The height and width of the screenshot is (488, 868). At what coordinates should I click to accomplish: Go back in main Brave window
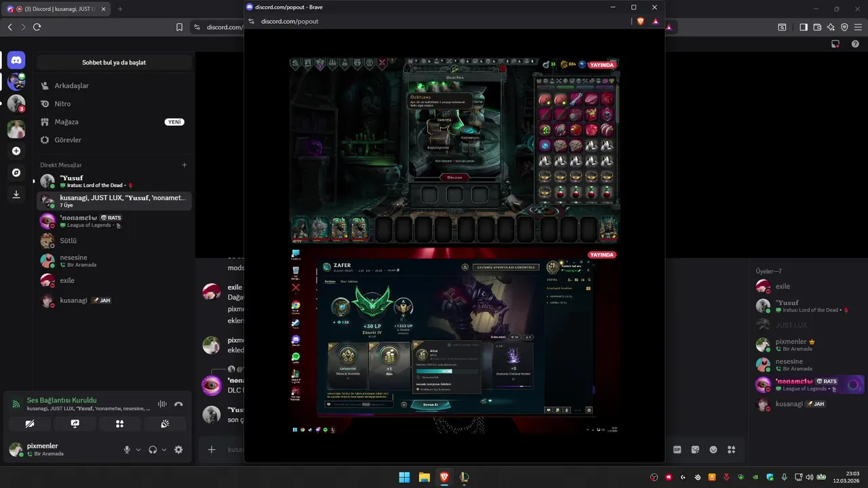tap(9, 27)
